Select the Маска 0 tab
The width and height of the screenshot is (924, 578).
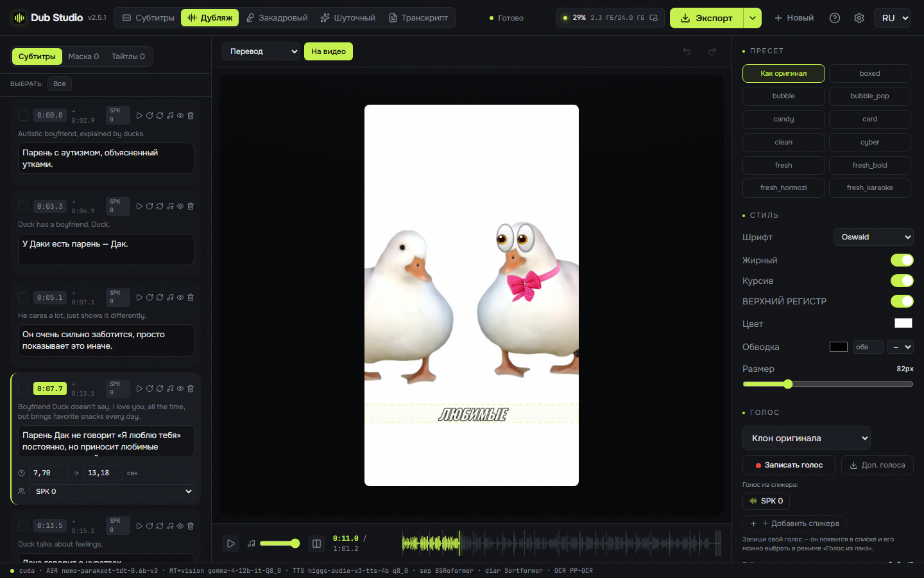tap(83, 57)
